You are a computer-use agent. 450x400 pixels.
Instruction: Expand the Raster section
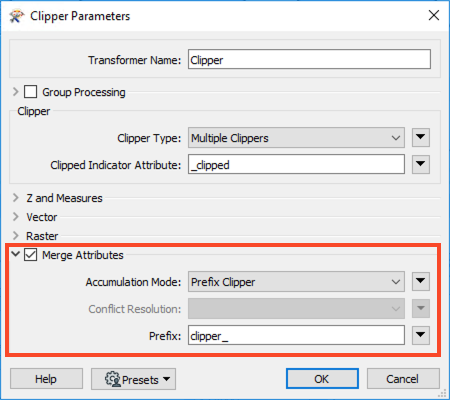point(15,236)
